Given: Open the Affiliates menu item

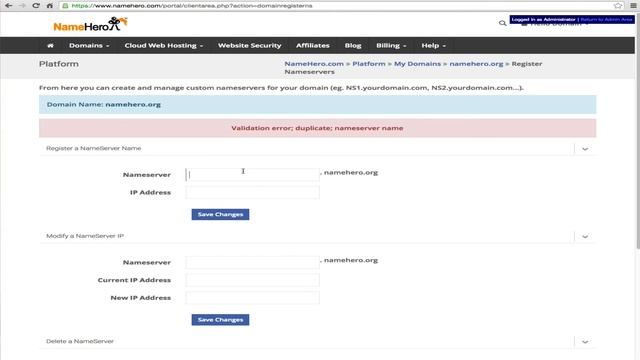Looking at the screenshot, I should tap(313, 46).
